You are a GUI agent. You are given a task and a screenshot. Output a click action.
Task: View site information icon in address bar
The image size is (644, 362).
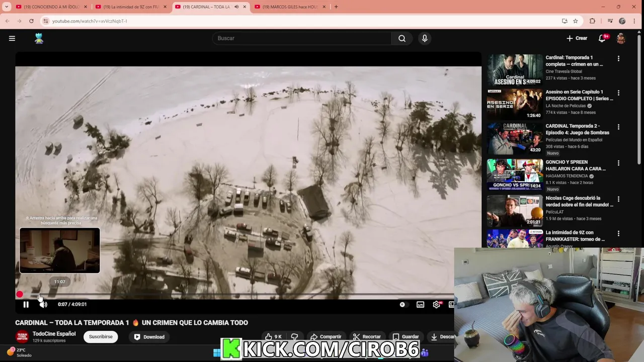46,21
